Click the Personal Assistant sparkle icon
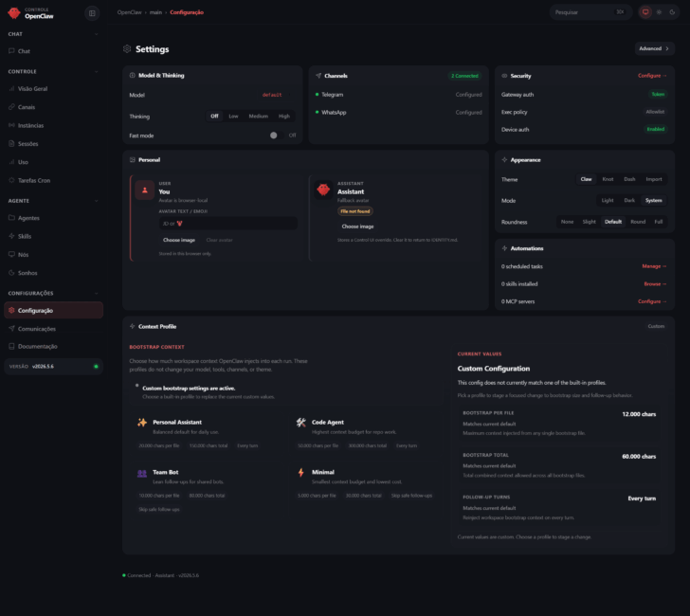The width and height of the screenshot is (690, 616). tap(142, 423)
